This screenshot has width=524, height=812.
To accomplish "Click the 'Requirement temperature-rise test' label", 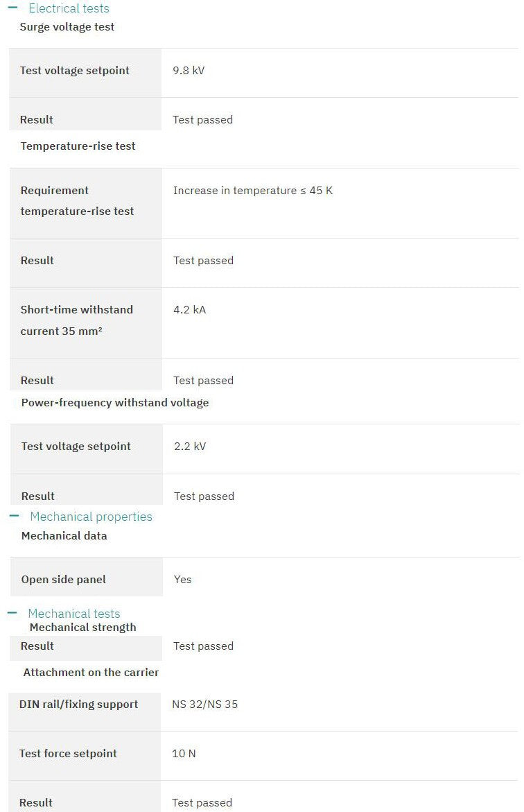I will pos(77,200).
